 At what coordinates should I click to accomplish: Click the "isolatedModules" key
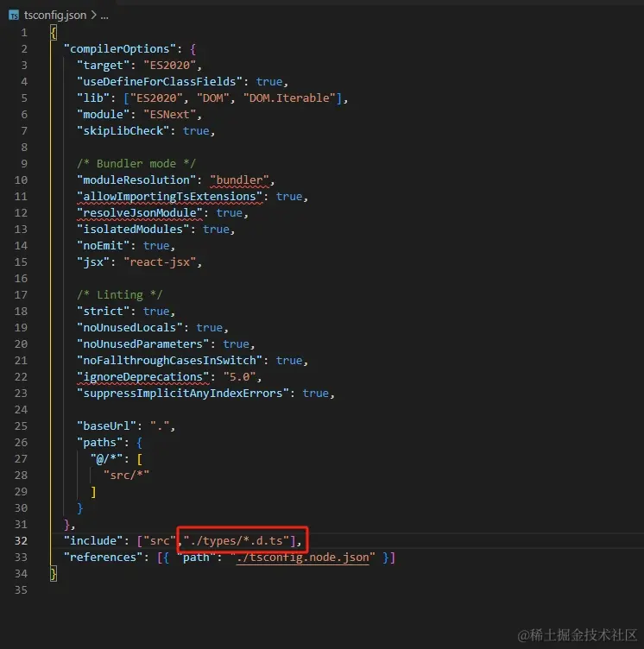tap(133, 230)
